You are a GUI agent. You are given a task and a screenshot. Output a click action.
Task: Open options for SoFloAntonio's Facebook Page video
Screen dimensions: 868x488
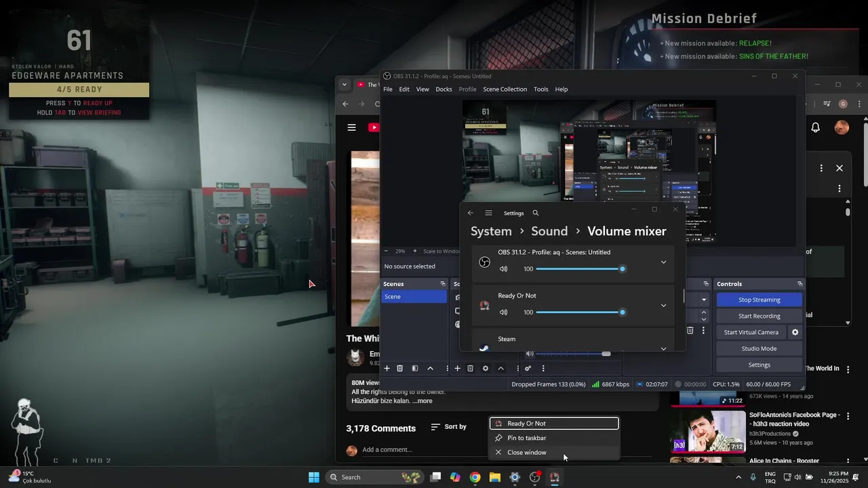click(848, 416)
